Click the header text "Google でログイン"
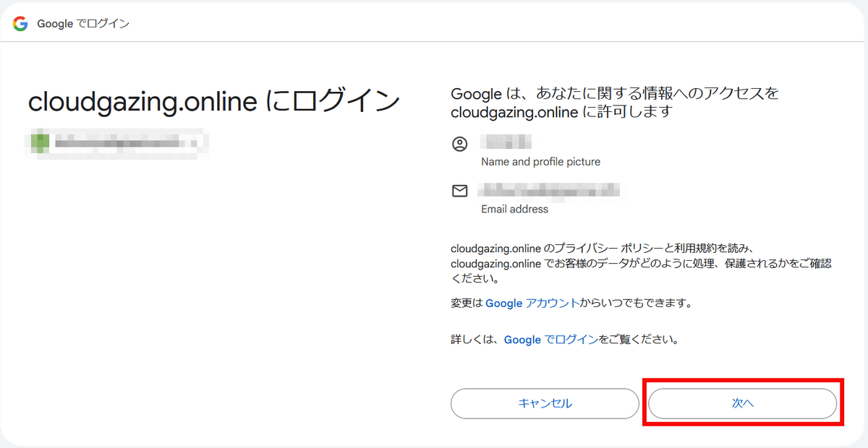This screenshot has height=448, width=868. pyautogui.click(x=83, y=24)
